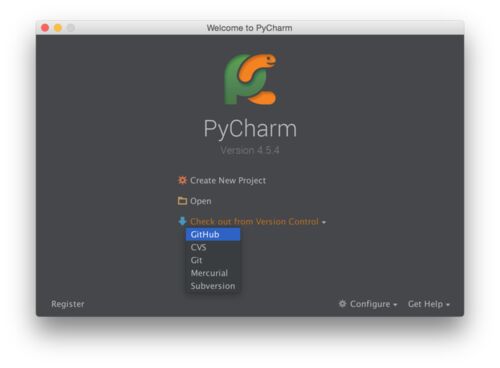Click the Welcome to PyCharm title bar
The image size is (500, 368).
[x=250, y=28]
